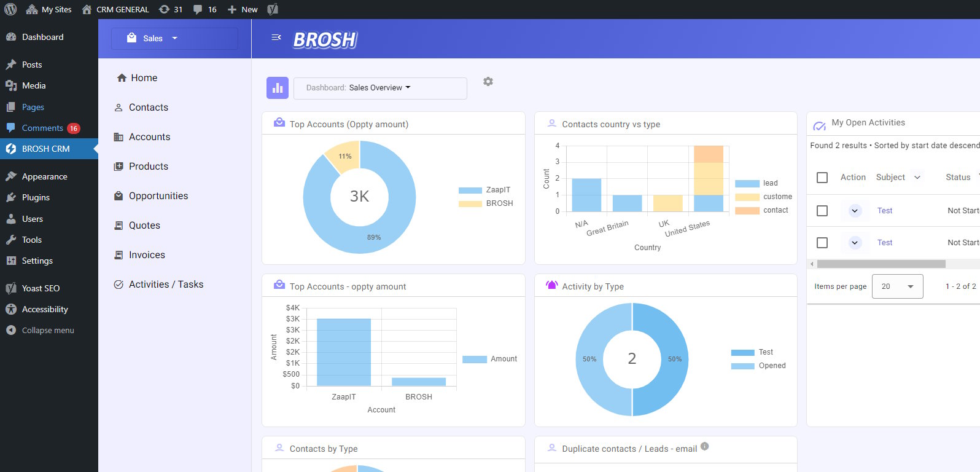The width and height of the screenshot is (980, 472).
Task: Click the Home house icon
Action: (122, 77)
